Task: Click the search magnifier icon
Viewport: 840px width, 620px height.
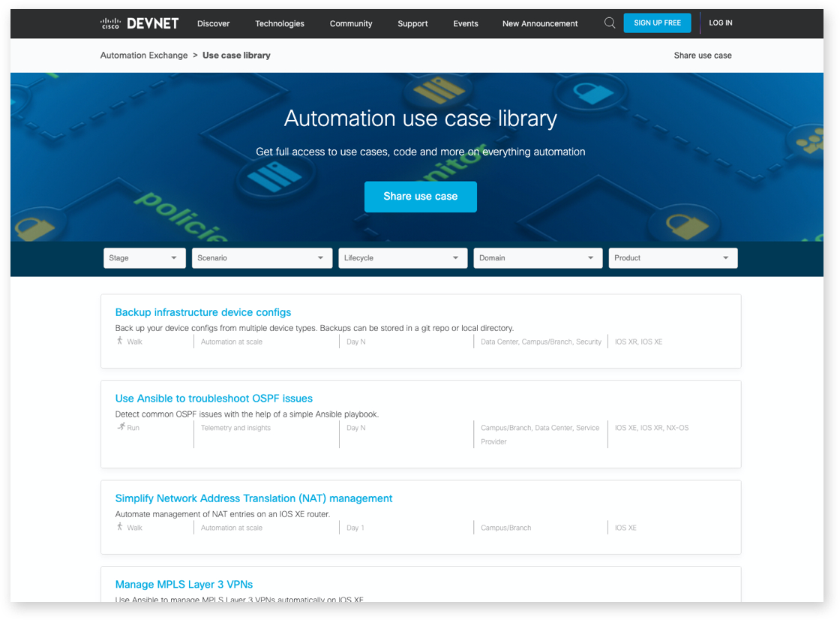Action: click(x=609, y=23)
